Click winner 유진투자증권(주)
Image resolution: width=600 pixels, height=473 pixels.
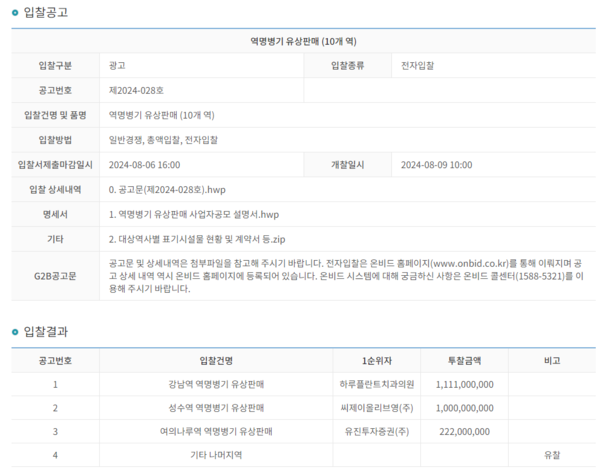pyautogui.click(x=377, y=432)
